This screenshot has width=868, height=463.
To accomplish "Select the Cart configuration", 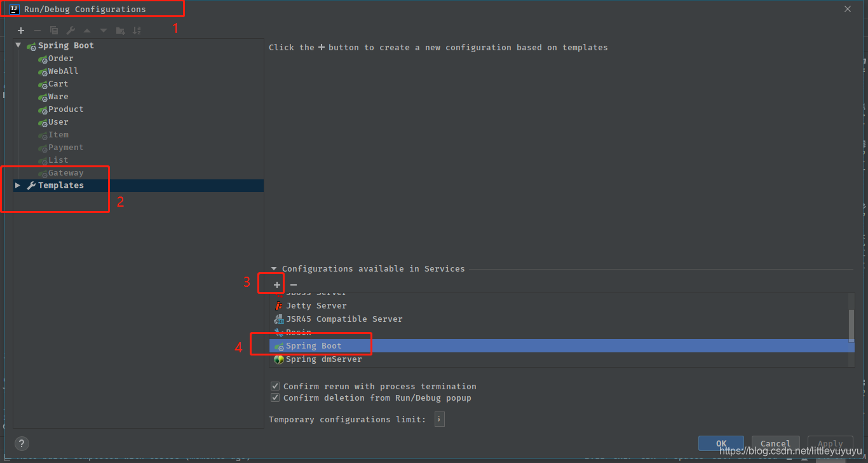I will click(58, 84).
